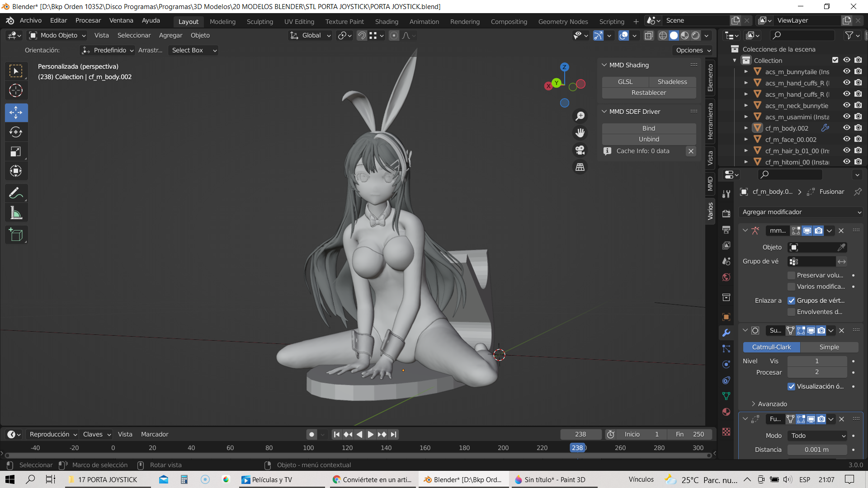
Task: Collapse the MMD Shading panel
Action: [x=604, y=65]
